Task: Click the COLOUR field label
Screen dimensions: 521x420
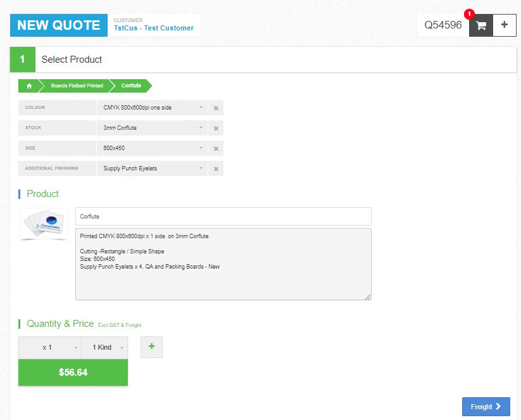Action: click(x=35, y=108)
